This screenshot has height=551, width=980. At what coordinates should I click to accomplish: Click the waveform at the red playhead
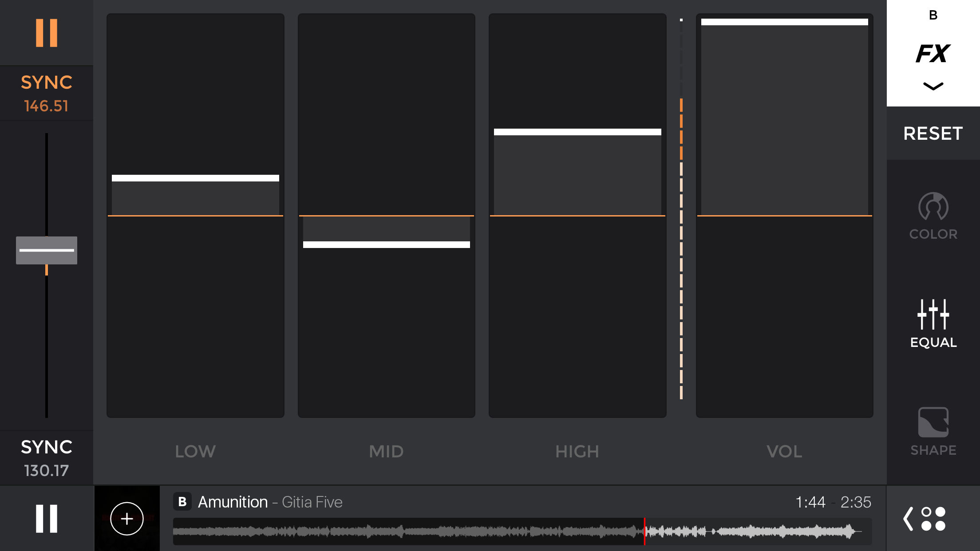644,531
